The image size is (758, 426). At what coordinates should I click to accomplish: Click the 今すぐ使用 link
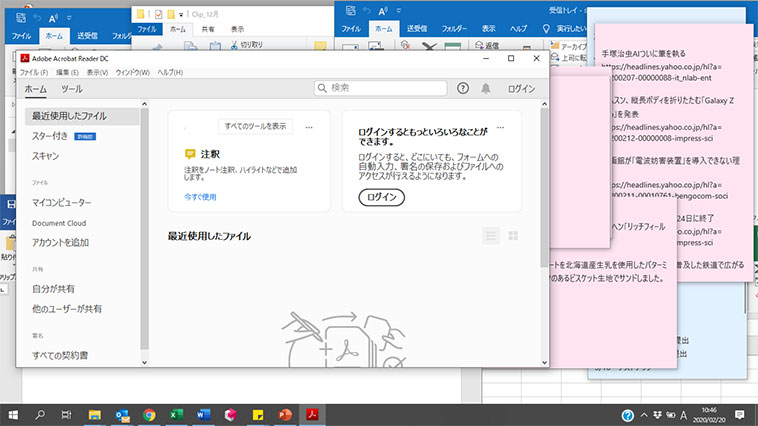click(x=200, y=197)
